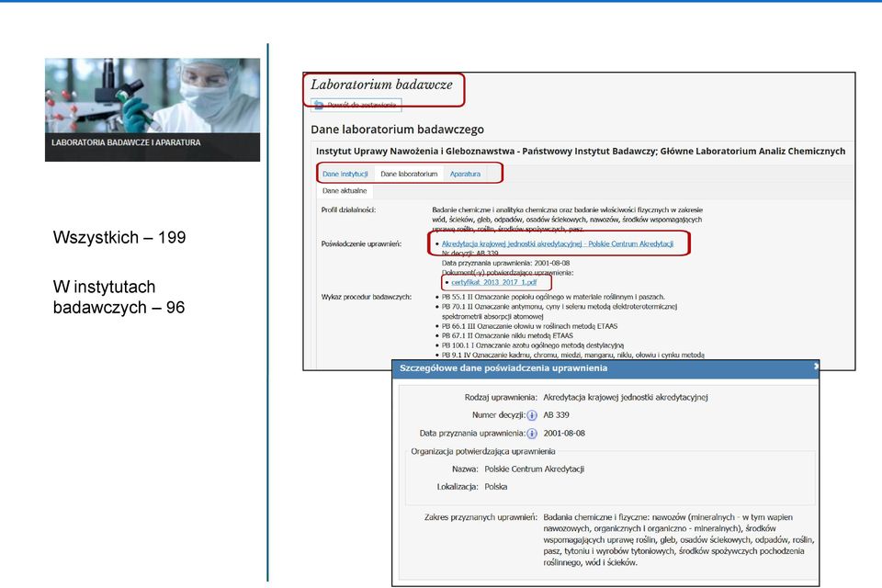The height and width of the screenshot is (588, 882).
Task: Click the Wykaz procedur badawczych label
Action: (x=367, y=297)
